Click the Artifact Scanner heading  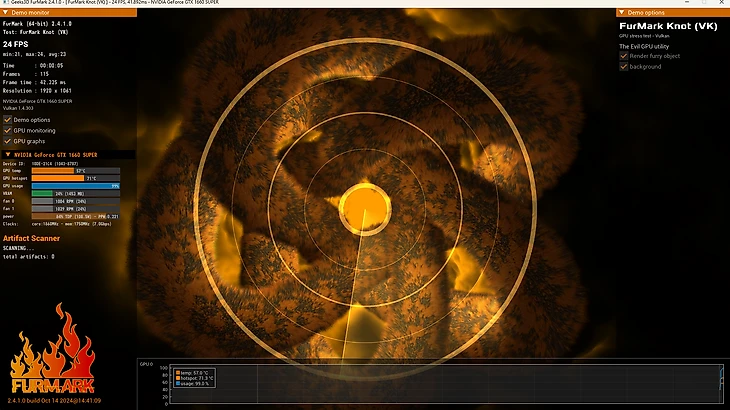click(x=31, y=238)
